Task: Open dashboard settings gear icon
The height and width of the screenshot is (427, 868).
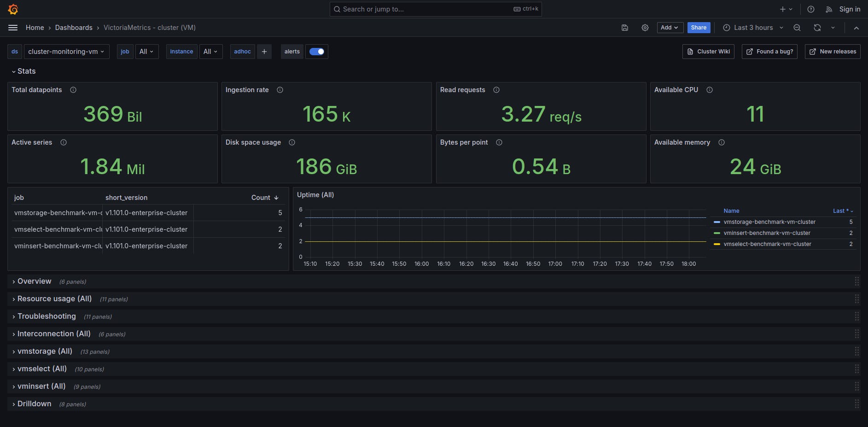Action: point(645,28)
